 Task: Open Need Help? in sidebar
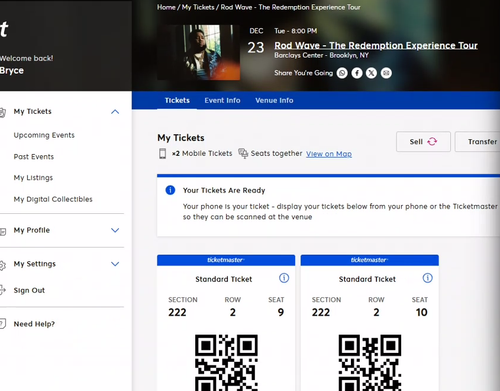[x=34, y=324]
